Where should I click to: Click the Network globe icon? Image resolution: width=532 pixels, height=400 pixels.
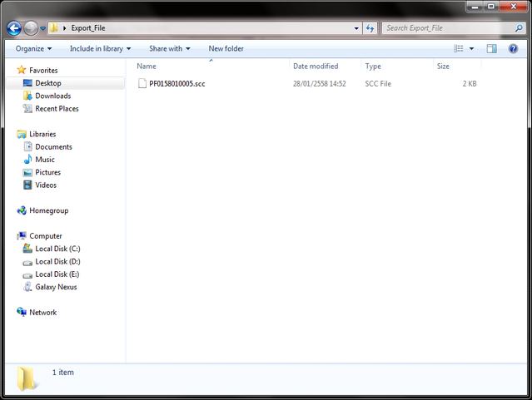[x=22, y=312]
